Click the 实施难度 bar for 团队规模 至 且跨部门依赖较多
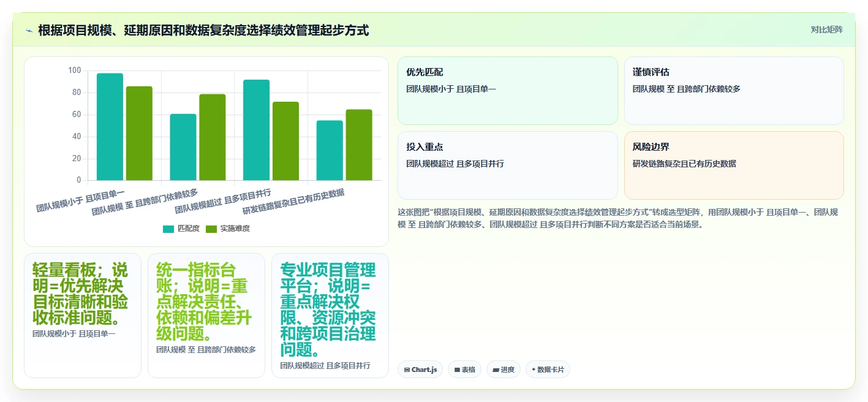 [213, 137]
